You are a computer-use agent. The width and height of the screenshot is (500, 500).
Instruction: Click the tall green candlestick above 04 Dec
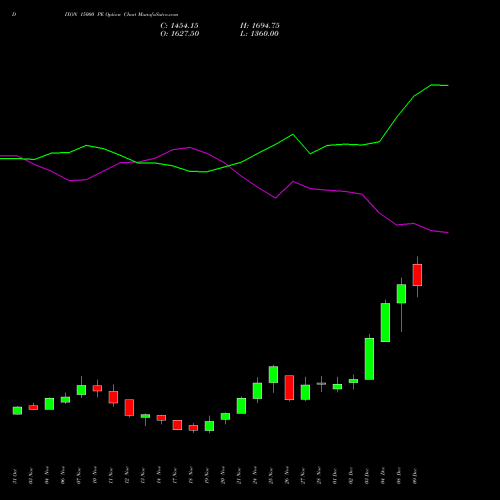(x=385, y=322)
